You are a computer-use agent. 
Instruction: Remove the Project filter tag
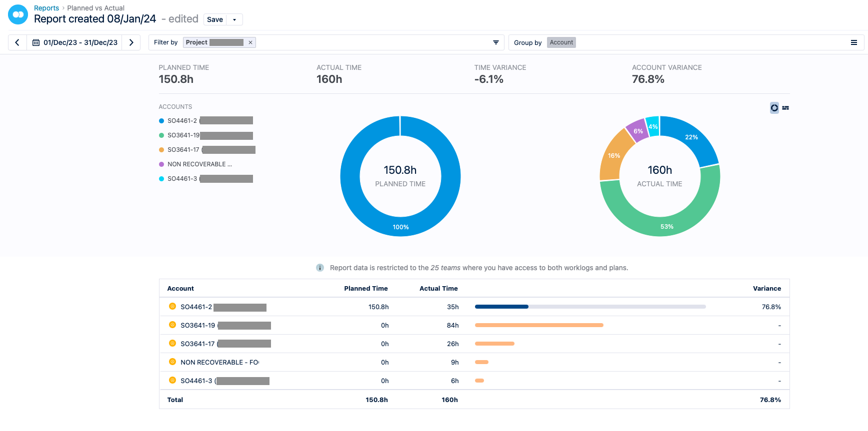250,42
